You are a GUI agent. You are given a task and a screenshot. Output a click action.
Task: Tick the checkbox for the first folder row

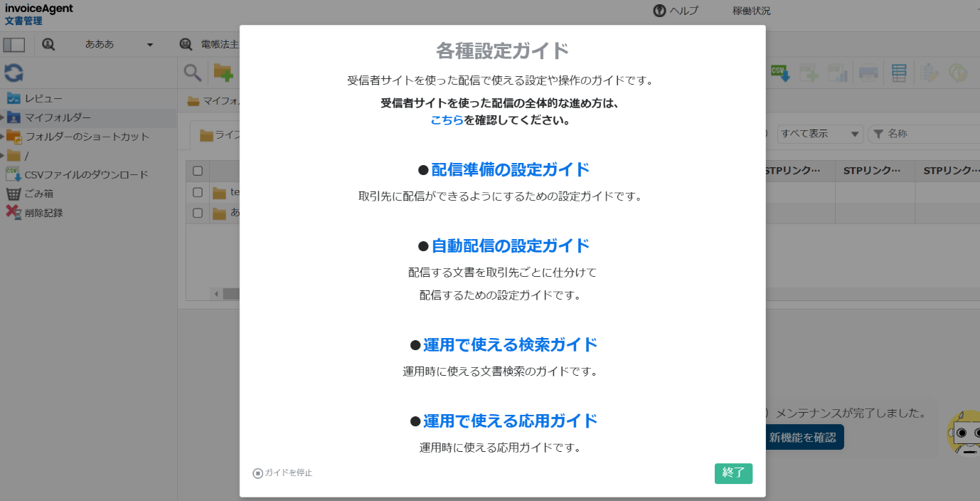(198, 192)
